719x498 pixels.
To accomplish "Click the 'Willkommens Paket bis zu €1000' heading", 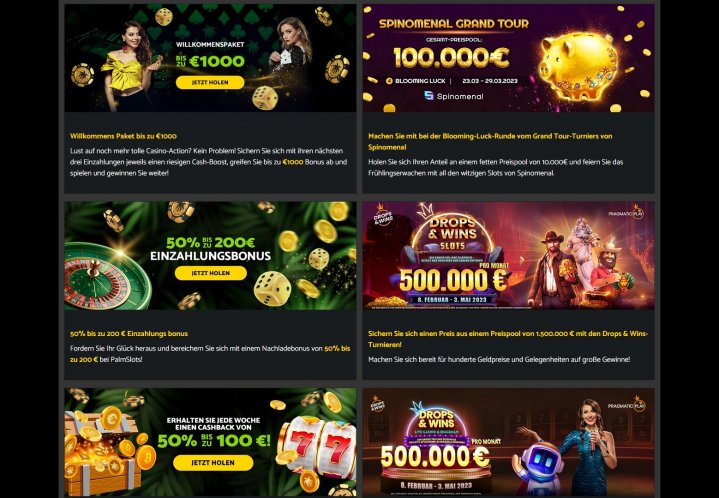I will click(x=123, y=136).
